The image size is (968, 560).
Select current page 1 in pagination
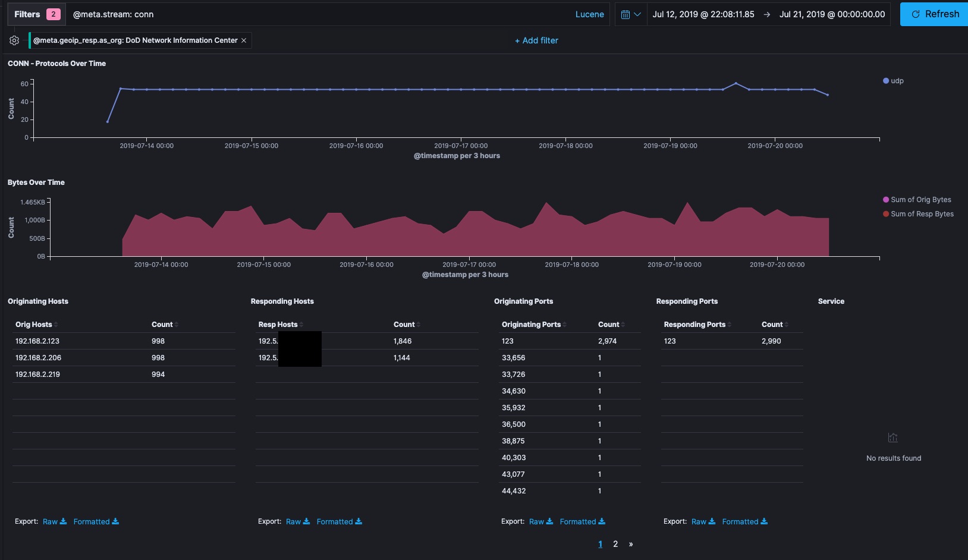(x=601, y=544)
